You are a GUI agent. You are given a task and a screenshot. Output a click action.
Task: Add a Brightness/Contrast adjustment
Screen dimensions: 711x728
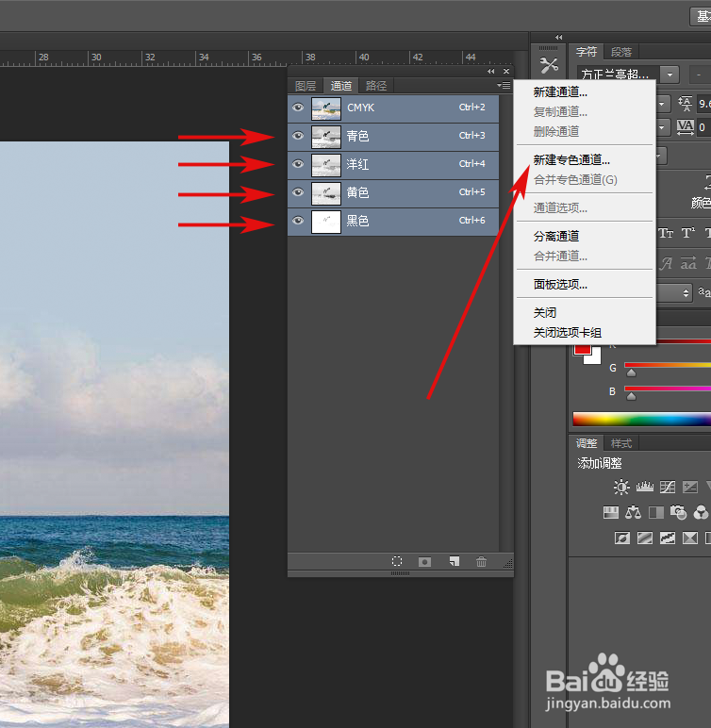621,487
